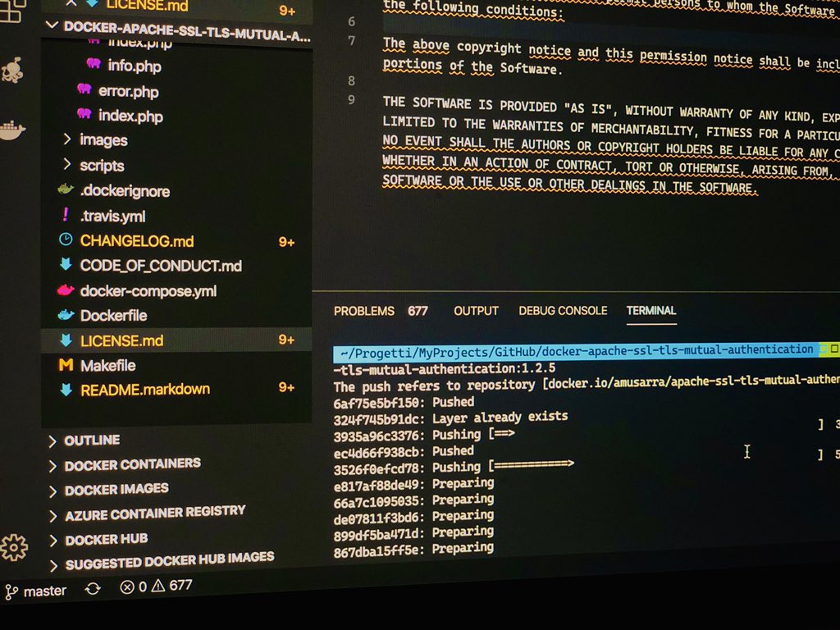Expand the images folder

click(66, 139)
